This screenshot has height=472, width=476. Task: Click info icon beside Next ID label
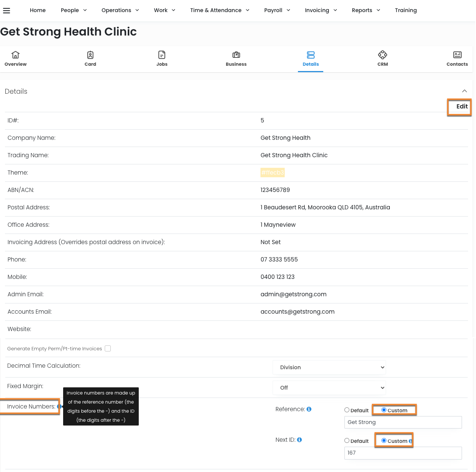pyautogui.click(x=299, y=440)
